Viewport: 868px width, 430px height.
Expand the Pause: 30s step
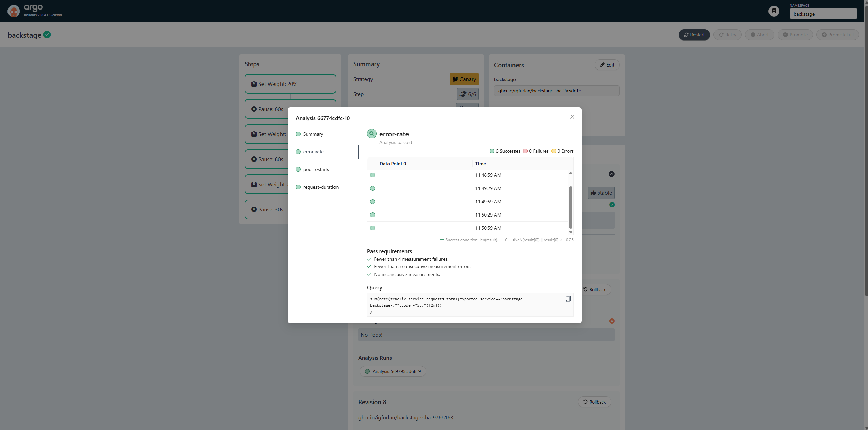click(271, 209)
